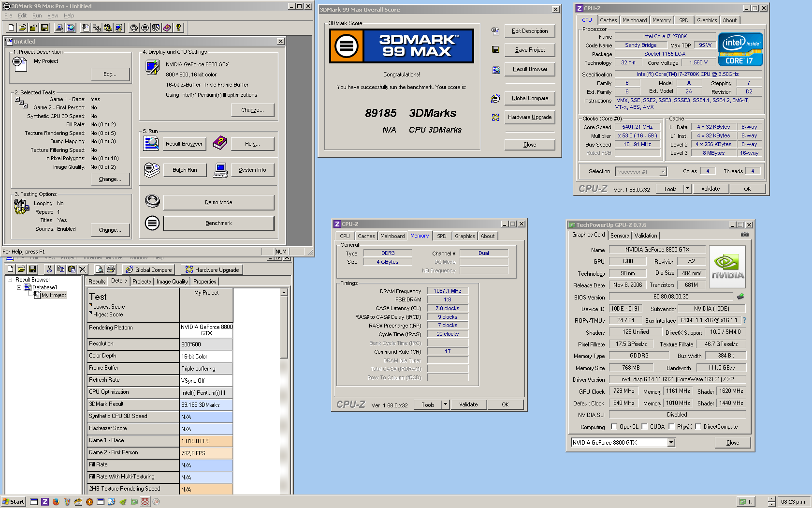Click the purple CPU-Z icon in taskbar quick launch

point(45,502)
